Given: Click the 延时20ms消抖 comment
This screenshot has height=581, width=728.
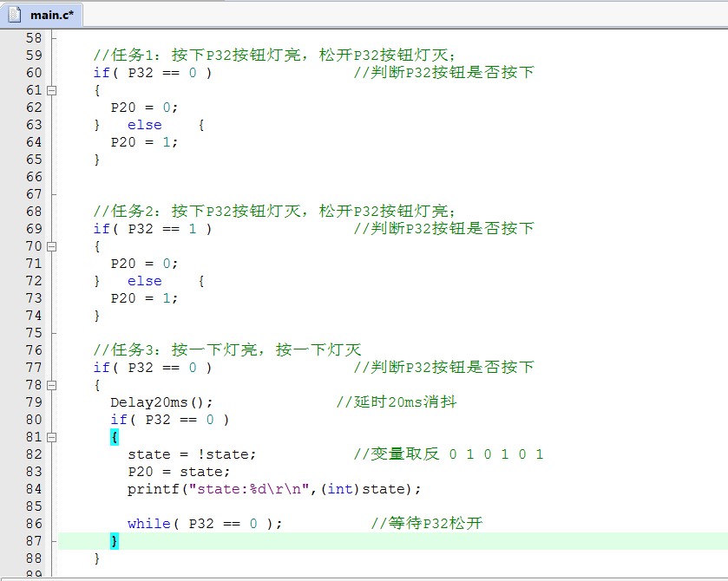Looking at the screenshot, I should 397,401.
